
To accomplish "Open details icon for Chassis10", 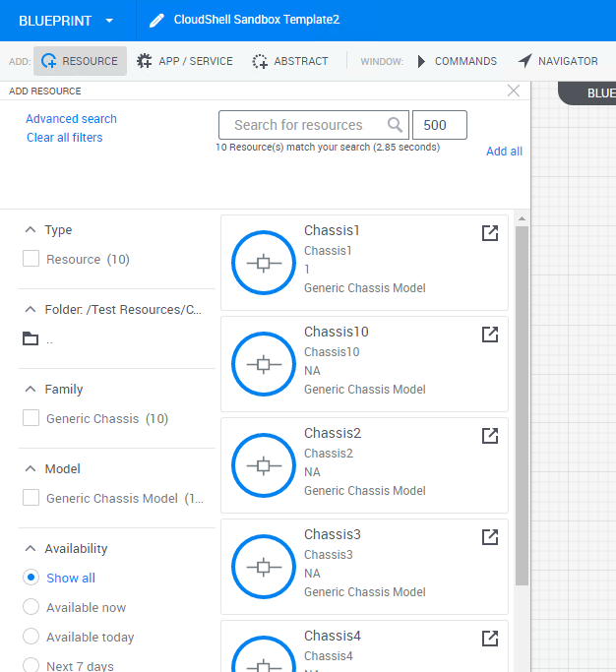I will pyautogui.click(x=489, y=335).
